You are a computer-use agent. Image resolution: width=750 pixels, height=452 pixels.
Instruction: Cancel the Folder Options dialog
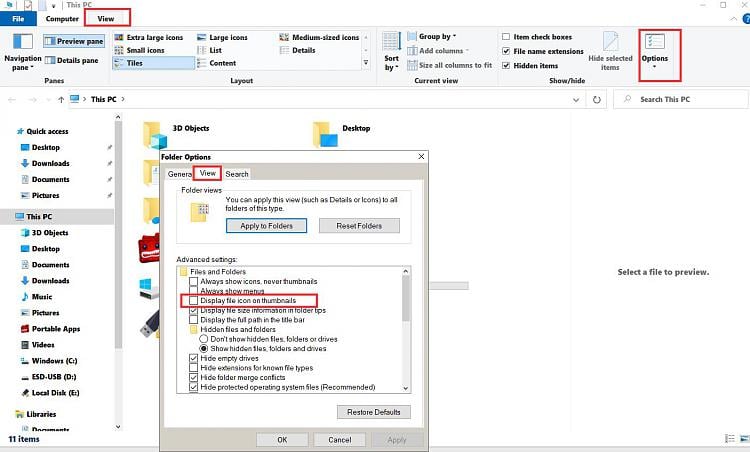pyautogui.click(x=340, y=440)
